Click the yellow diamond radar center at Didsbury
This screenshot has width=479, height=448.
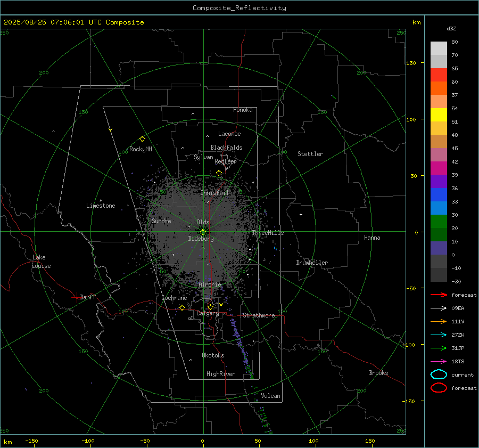pyautogui.click(x=203, y=232)
